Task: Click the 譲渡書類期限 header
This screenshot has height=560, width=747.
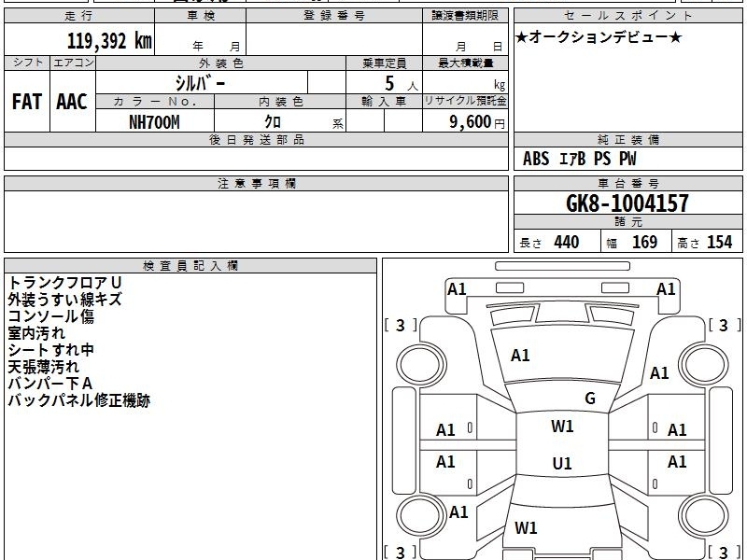Action: (x=465, y=16)
